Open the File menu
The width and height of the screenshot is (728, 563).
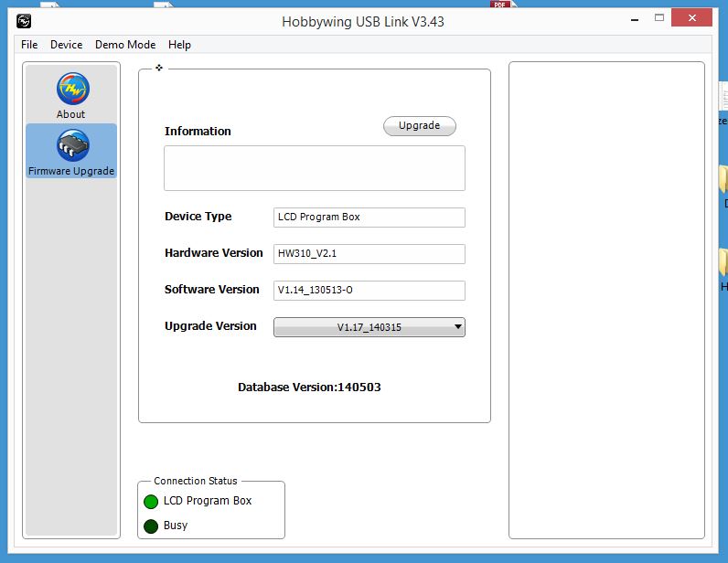click(x=29, y=45)
